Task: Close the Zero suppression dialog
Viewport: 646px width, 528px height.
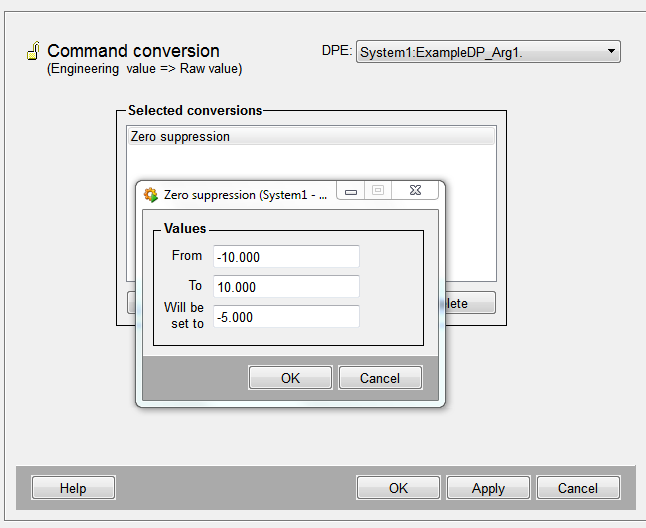Action: [x=414, y=190]
